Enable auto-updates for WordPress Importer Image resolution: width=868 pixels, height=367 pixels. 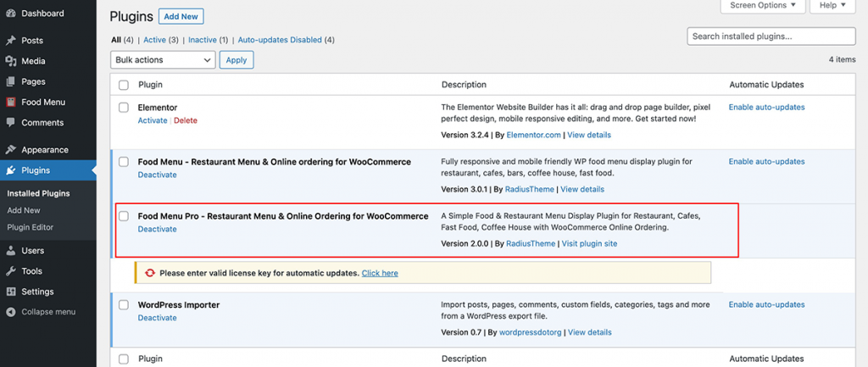click(x=766, y=304)
